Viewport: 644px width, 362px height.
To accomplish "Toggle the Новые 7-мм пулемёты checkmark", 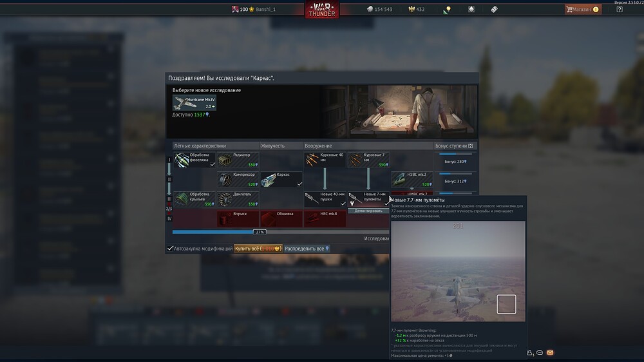I will [386, 204].
